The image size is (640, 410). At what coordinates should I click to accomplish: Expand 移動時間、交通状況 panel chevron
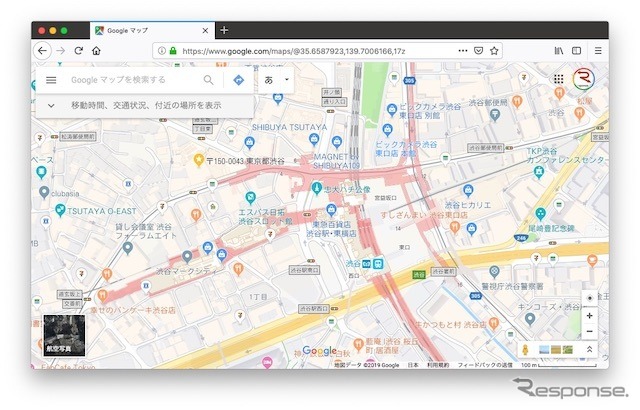51,106
